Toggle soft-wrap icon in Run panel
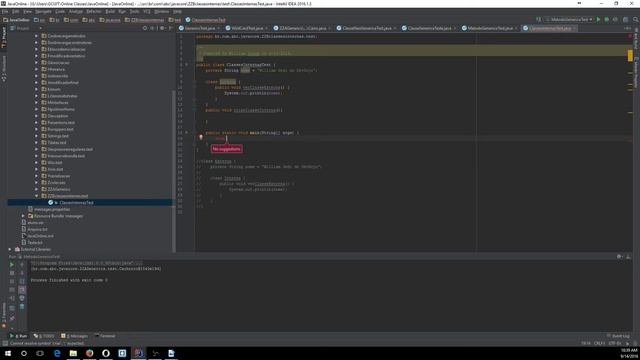 coord(22,281)
